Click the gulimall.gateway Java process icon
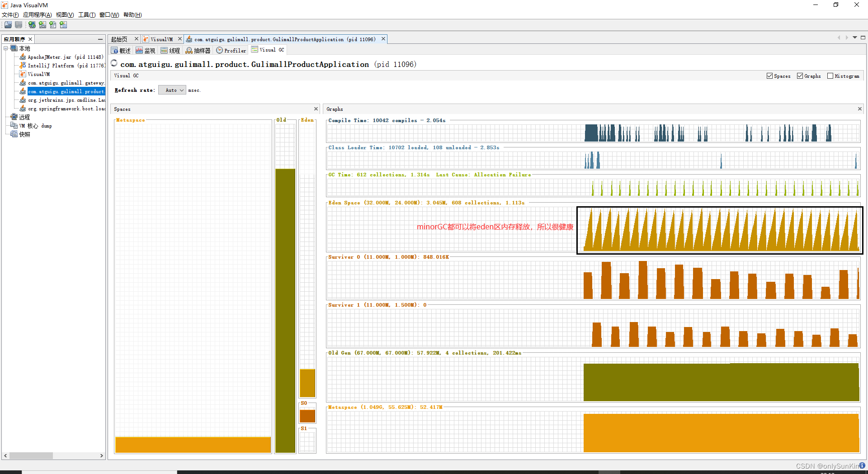 (23, 83)
